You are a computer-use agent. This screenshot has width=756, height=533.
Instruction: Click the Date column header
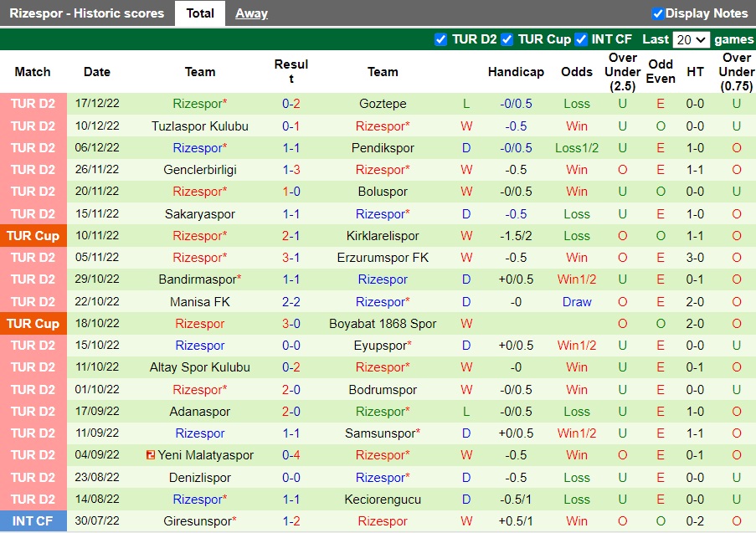tap(97, 72)
